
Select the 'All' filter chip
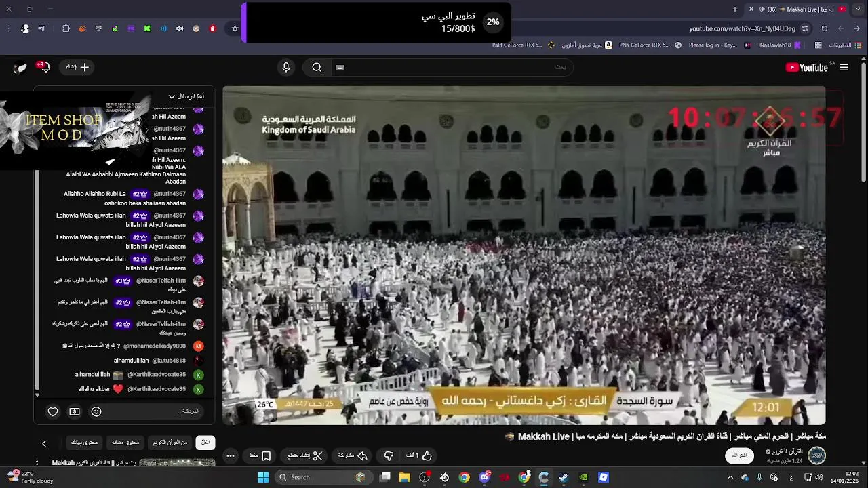(205, 443)
